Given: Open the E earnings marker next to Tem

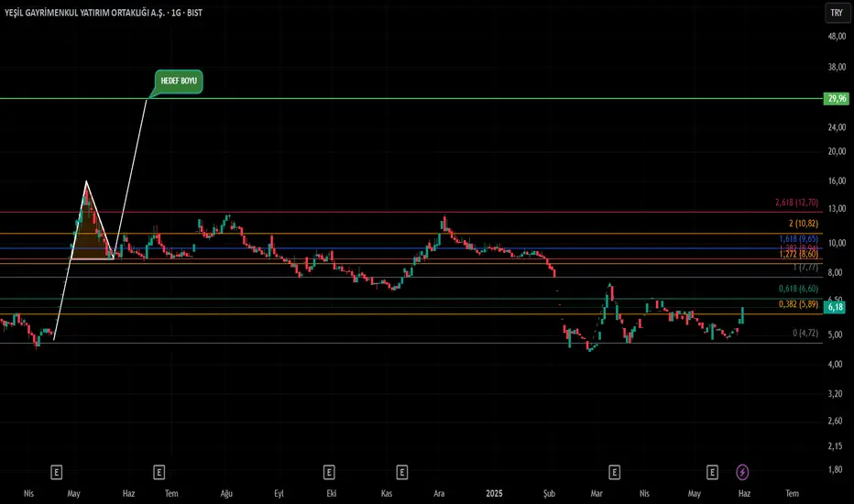Looking at the screenshot, I should pos(159,473).
